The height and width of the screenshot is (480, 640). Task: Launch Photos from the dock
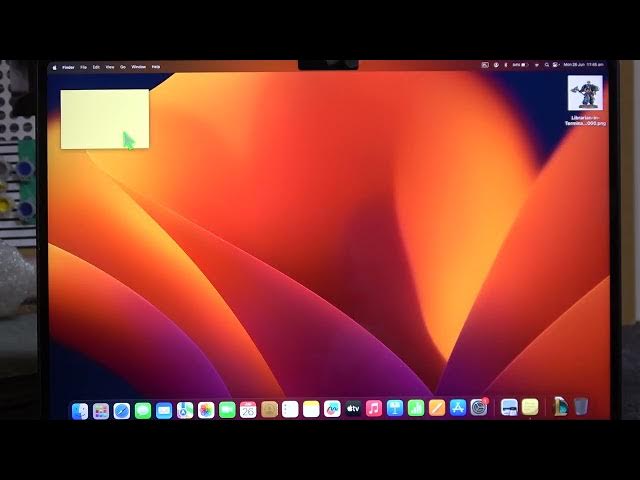point(206,409)
